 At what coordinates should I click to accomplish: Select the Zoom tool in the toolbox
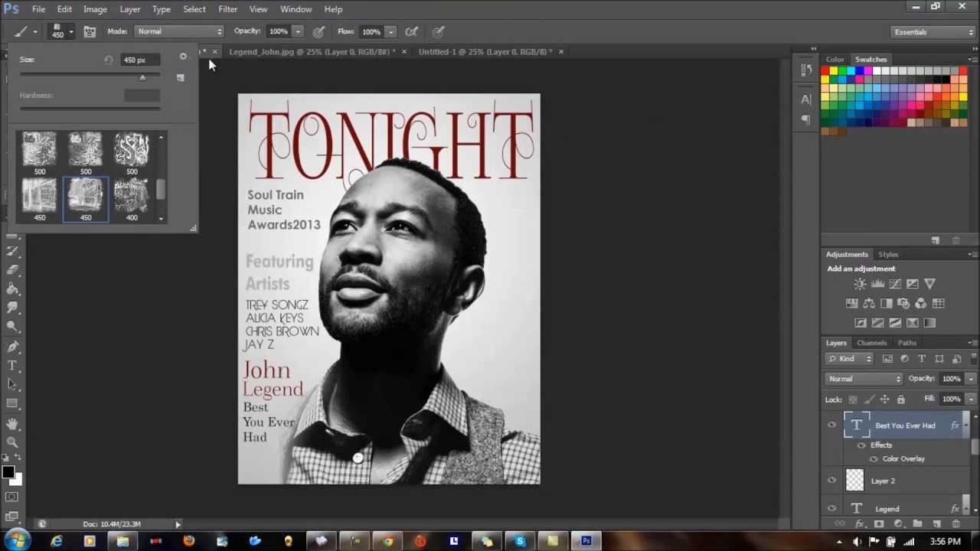coord(12,442)
